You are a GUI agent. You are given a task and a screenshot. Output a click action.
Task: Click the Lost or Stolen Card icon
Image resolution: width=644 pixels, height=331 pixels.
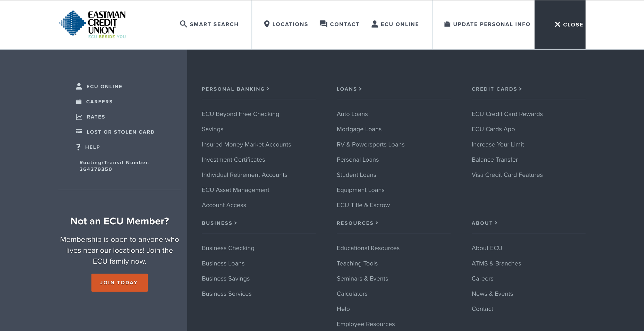79,131
